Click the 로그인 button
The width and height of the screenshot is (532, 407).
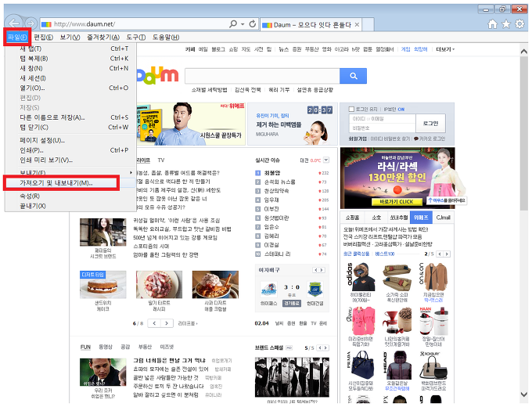(430, 123)
